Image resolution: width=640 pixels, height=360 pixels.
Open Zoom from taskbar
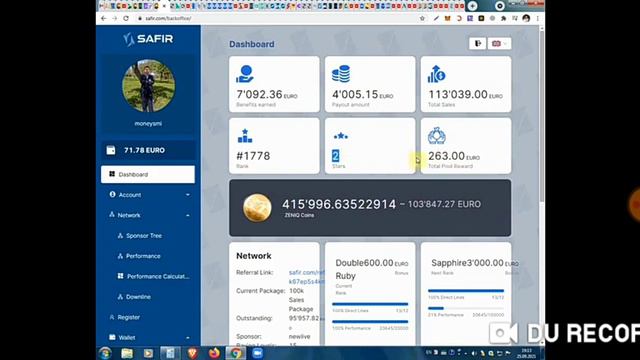point(258,353)
